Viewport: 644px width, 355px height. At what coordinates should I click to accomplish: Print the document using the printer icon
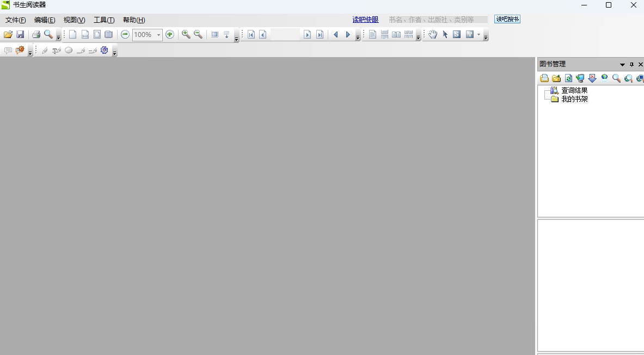click(x=36, y=34)
